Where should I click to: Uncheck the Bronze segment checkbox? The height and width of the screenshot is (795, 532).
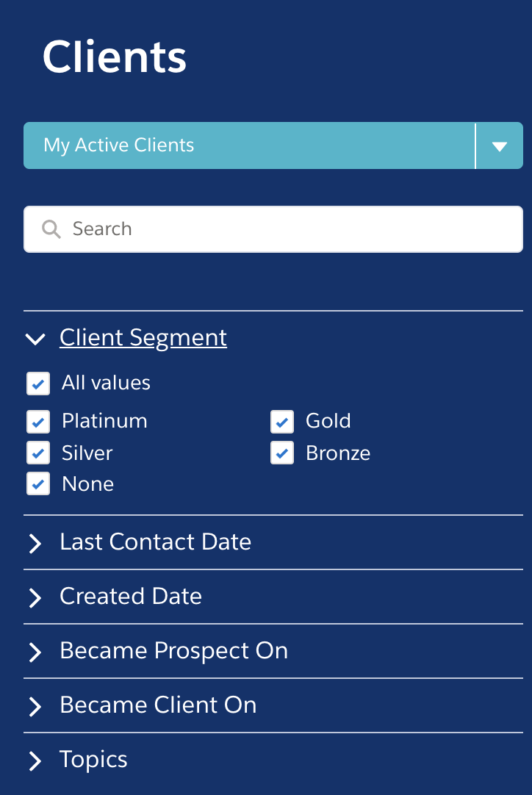coord(282,453)
